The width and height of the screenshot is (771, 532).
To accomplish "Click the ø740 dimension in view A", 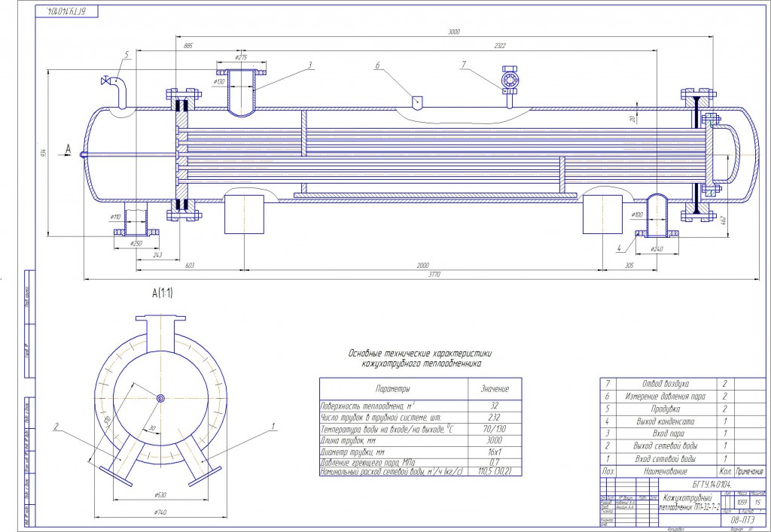I will (x=160, y=512).
